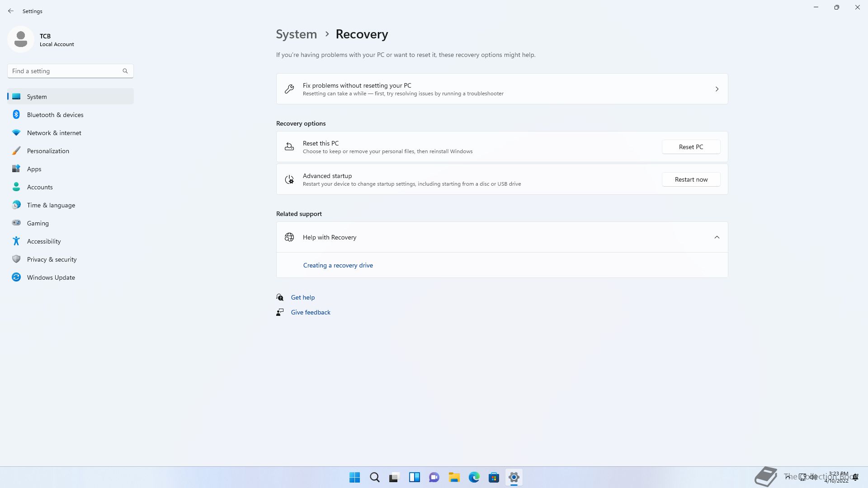Click the Personalization paintbrush icon

click(x=16, y=151)
